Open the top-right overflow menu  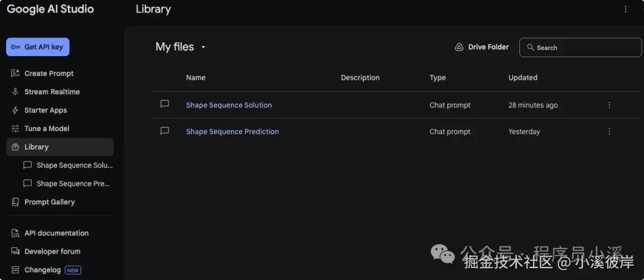click(626, 9)
